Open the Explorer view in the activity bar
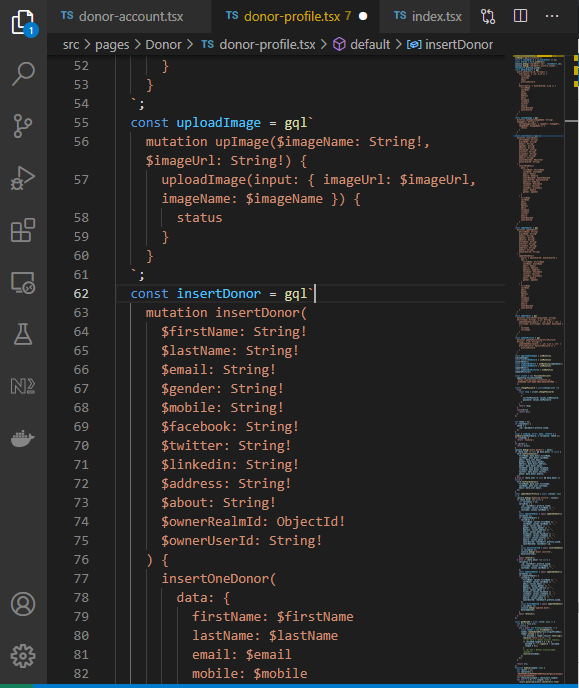Viewport: 579px width, 688px height. tap(23, 22)
